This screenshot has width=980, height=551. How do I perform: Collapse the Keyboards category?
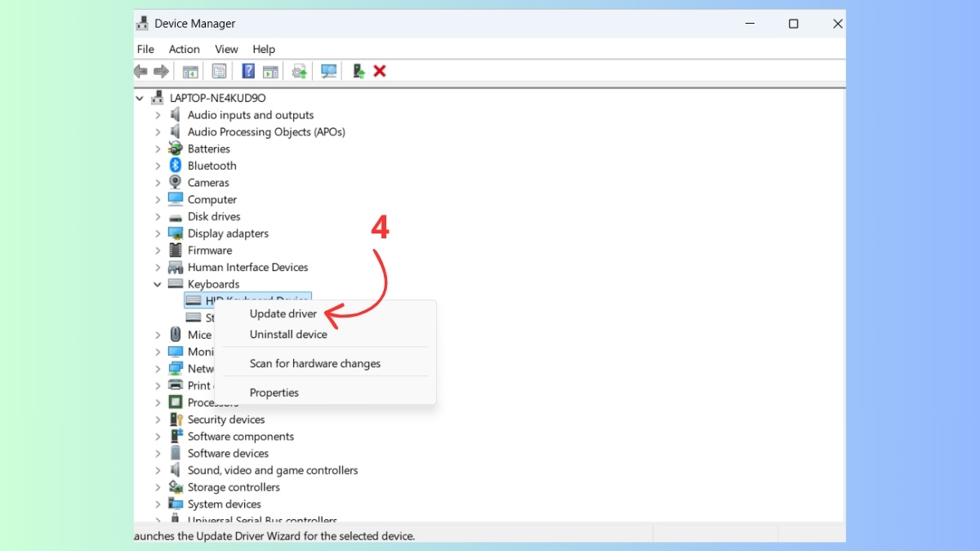(x=158, y=284)
